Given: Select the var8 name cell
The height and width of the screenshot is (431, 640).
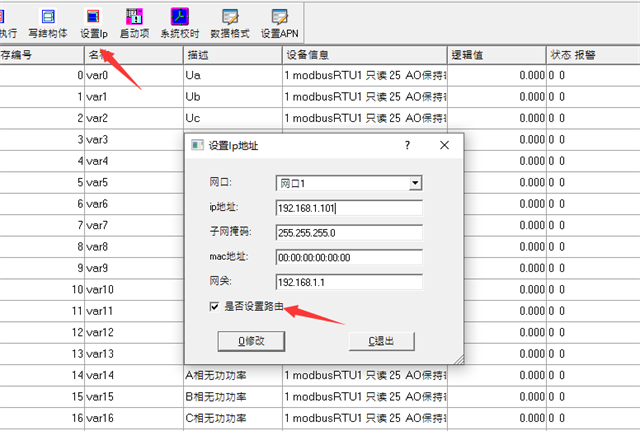Looking at the screenshot, I should point(134,247).
